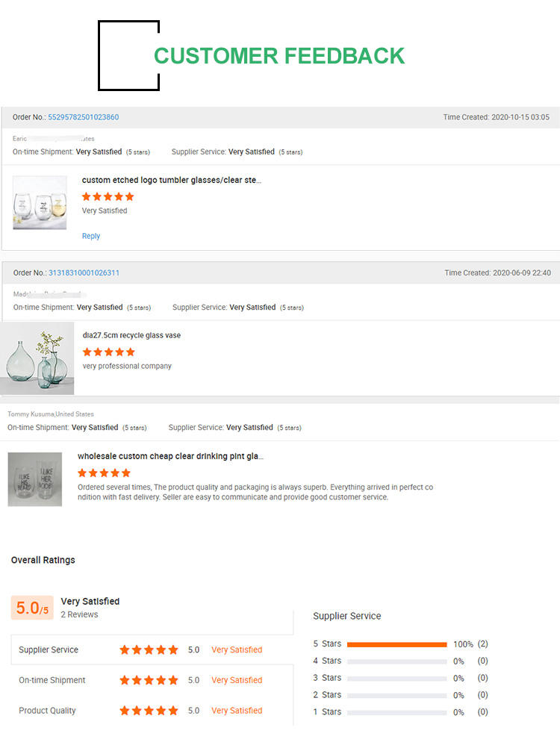The width and height of the screenshot is (560, 754).
Task: Open the drinking pint glass thumbnail
Action: coord(35,479)
